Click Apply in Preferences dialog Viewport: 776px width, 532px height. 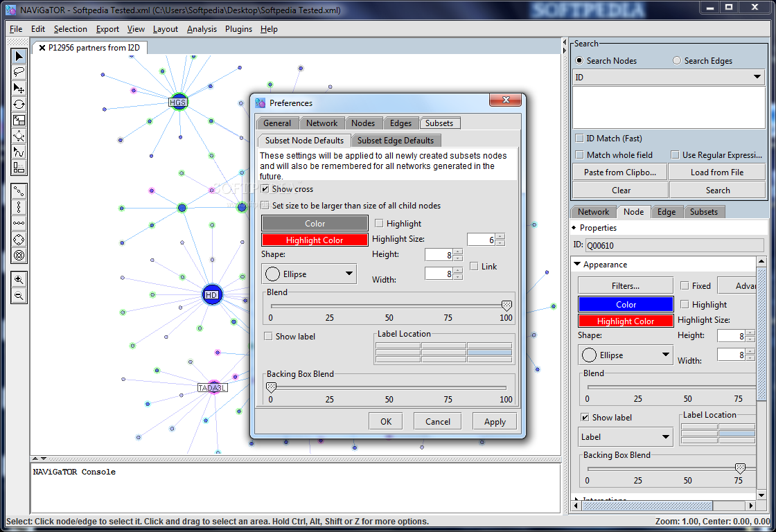(495, 422)
